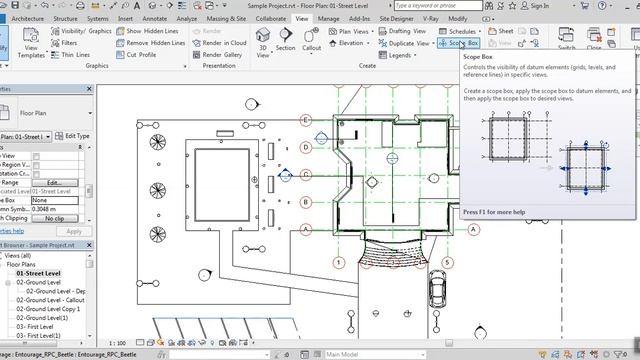The height and width of the screenshot is (360, 640).
Task: Click the Save icon in quick access toolbar
Action: pos(15,5)
